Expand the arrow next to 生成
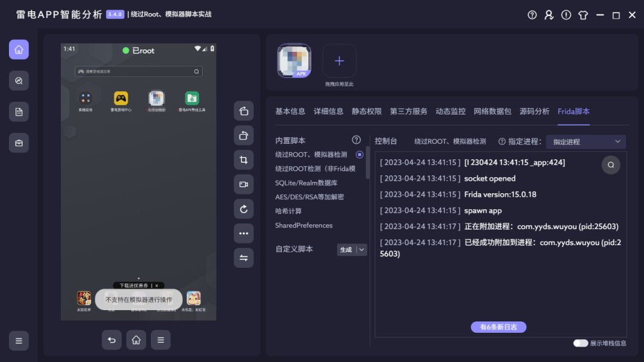Screen dimensions: 644x362 [361, 250]
